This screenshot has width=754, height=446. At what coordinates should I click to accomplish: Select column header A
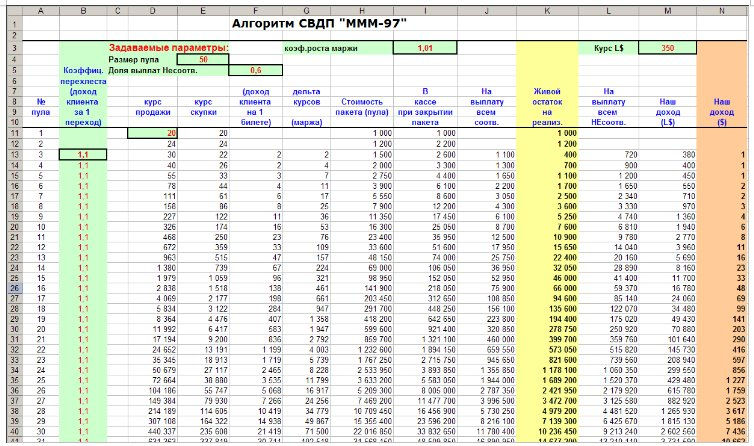click(41, 11)
